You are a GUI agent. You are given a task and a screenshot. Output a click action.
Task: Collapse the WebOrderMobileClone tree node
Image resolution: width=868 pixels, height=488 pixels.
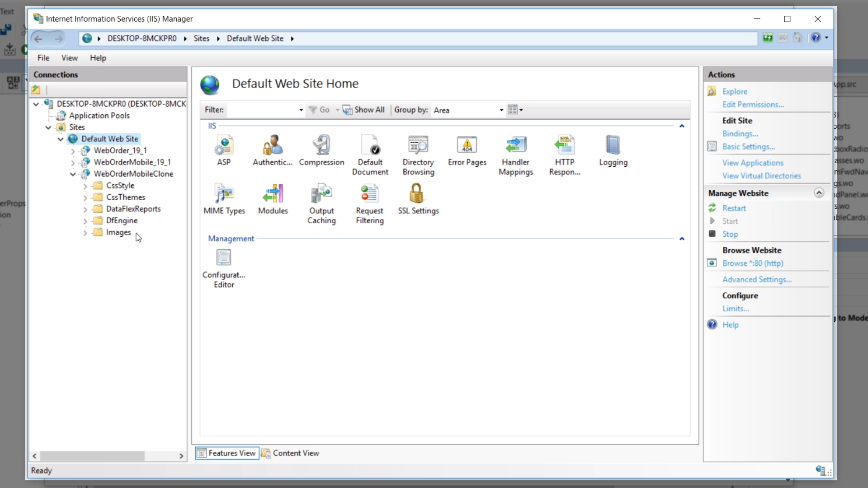[73, 174]
